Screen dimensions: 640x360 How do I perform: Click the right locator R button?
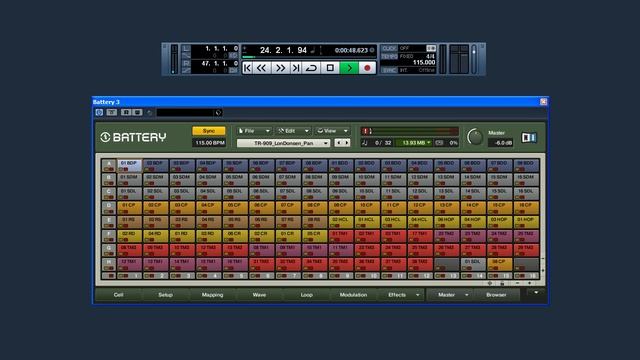pyautogui.click(x=186, y=63)
